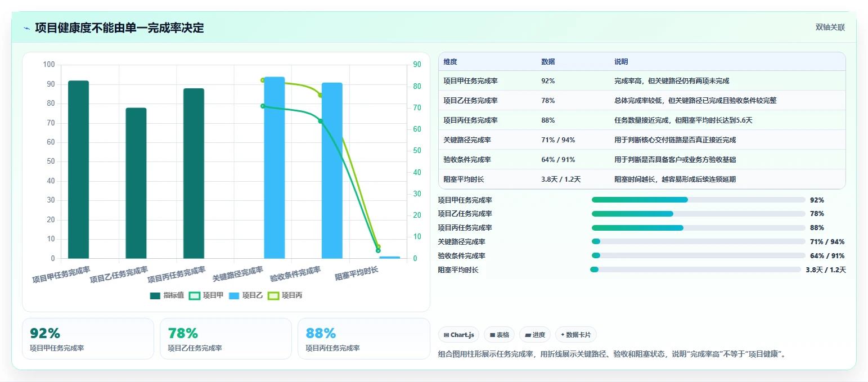Click the 78% cell in the table
The image size is (868, 382).
(548, 101)
